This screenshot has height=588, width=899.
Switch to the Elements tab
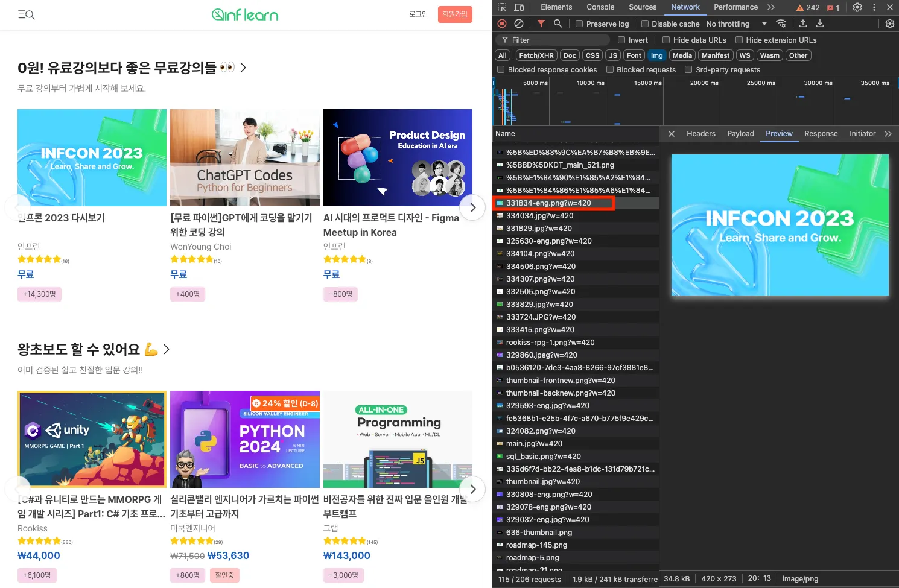[556, 7]
